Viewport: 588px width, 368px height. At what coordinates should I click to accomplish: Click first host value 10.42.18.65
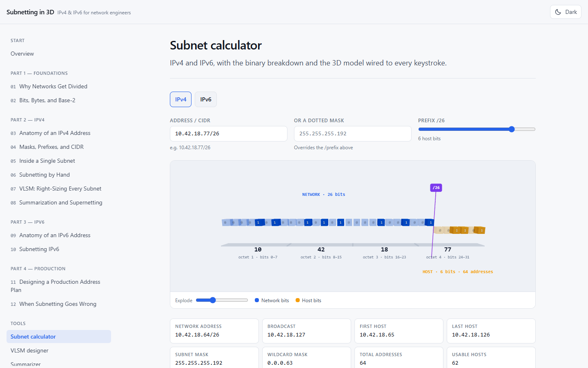[377, 334]
